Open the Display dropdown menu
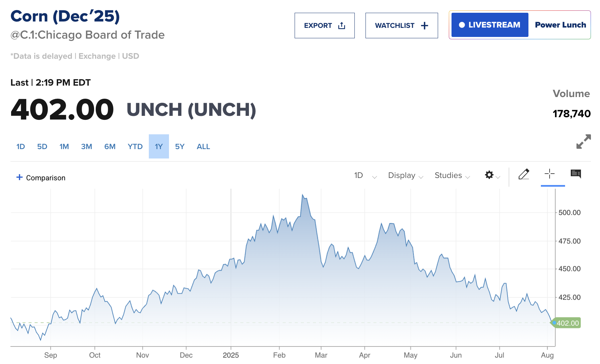This screenshot has height=364, width=600. (x=405, y=176)
